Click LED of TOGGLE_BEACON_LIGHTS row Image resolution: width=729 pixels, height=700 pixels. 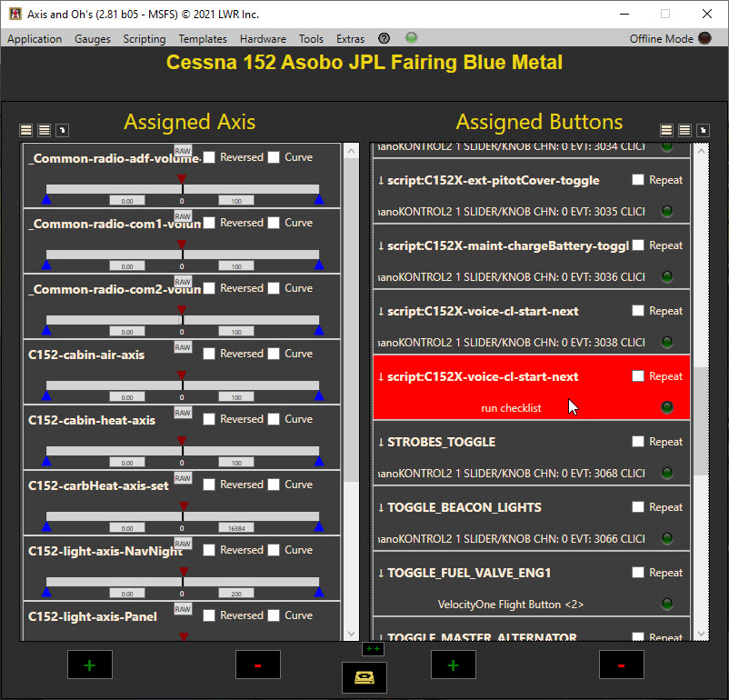(x=667, y=539)
